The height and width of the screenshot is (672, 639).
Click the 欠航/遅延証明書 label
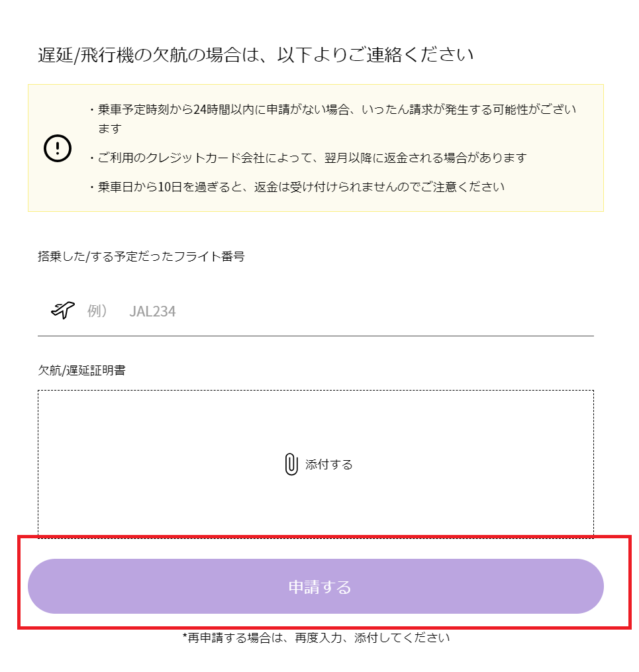click(82, 370)
